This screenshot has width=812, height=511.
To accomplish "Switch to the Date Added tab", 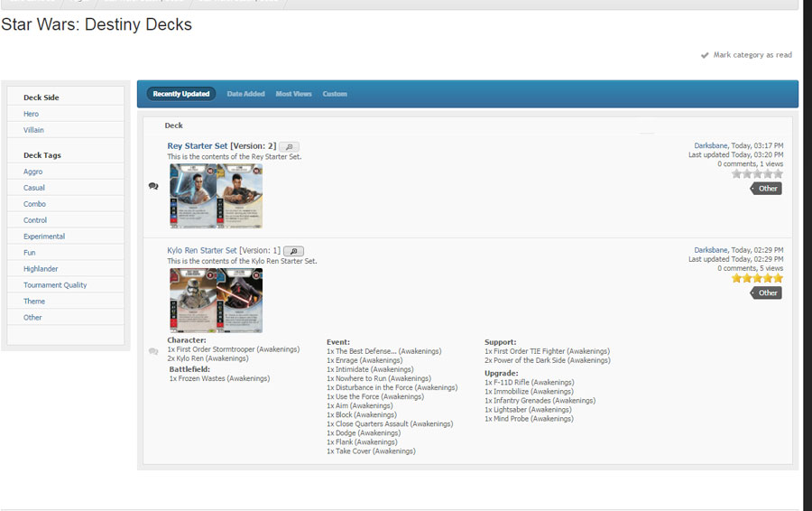I will coord(246,94).
